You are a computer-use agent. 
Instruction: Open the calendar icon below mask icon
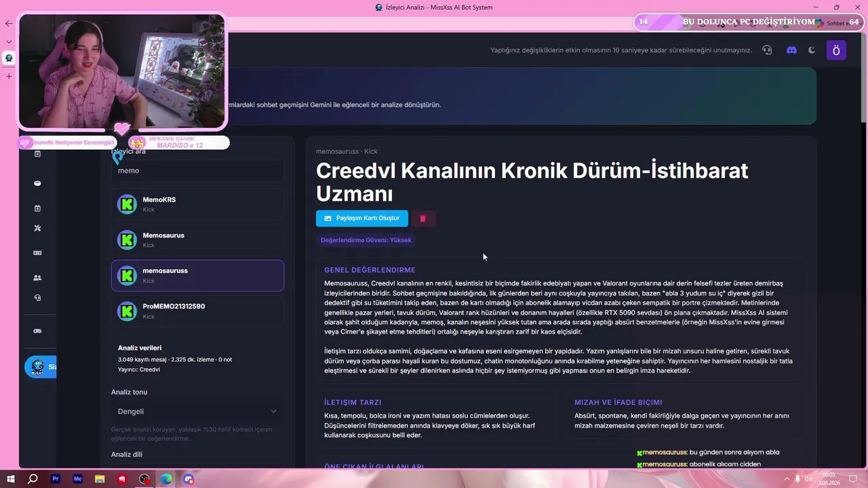pyautogui.click(x=37, y=208)
